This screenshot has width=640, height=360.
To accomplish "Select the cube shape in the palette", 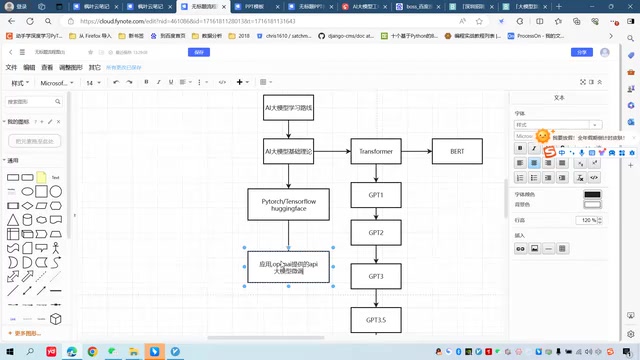I will (56, 319).
